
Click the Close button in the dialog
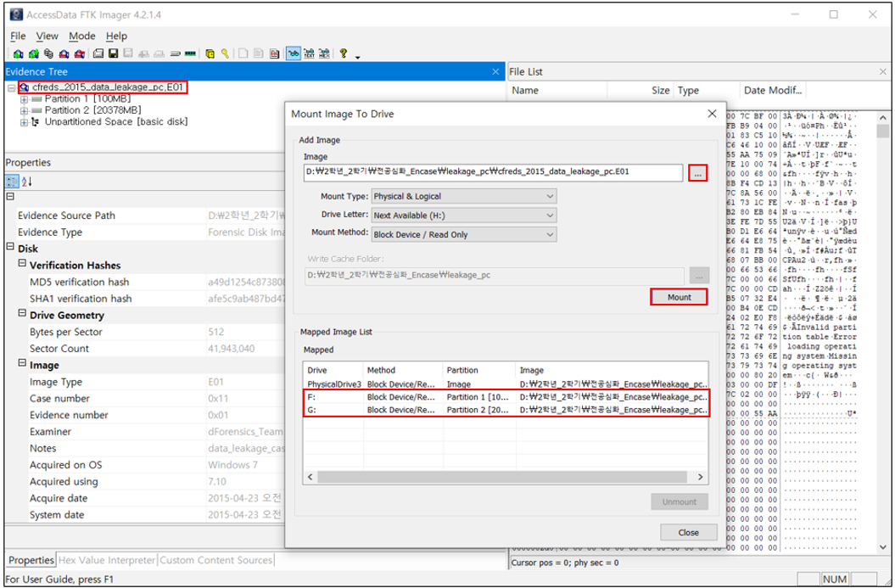(x=688, y=532)
